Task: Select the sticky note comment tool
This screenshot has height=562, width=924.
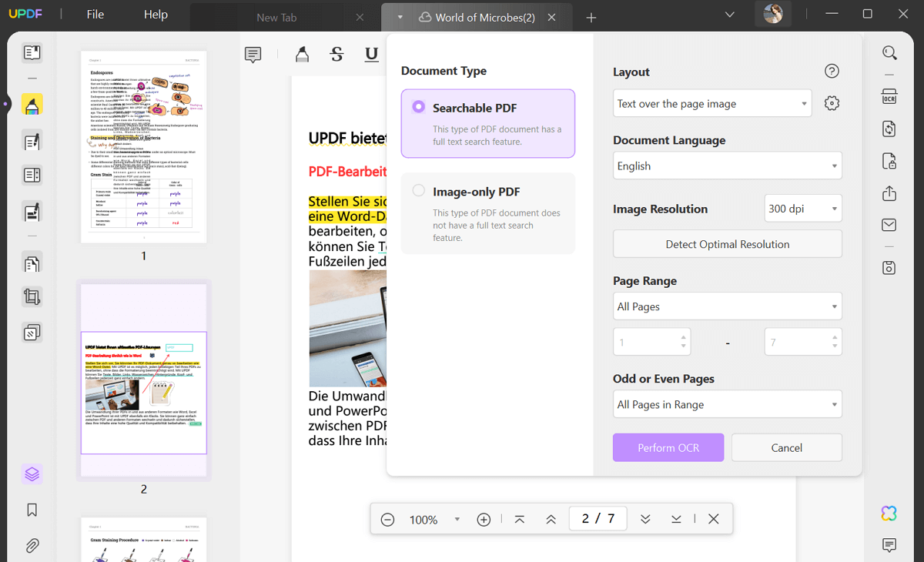Action: (x=253, y=54)
